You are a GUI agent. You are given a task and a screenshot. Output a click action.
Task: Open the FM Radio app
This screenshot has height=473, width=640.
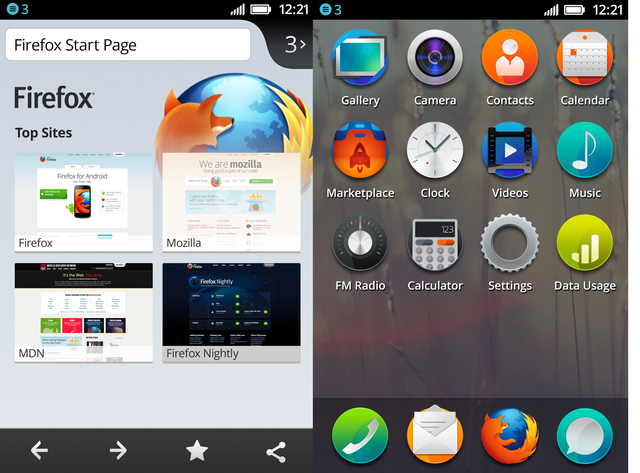point(360,243)
